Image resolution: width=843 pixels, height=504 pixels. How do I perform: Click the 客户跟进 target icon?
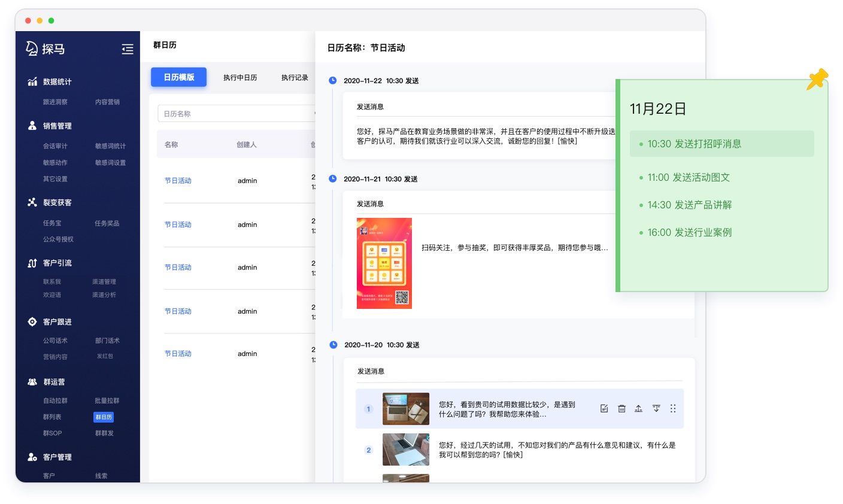tap(32, 321)
